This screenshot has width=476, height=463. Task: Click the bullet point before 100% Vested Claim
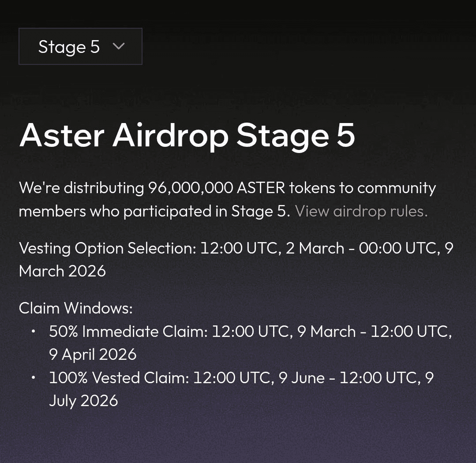coord(34,377)
